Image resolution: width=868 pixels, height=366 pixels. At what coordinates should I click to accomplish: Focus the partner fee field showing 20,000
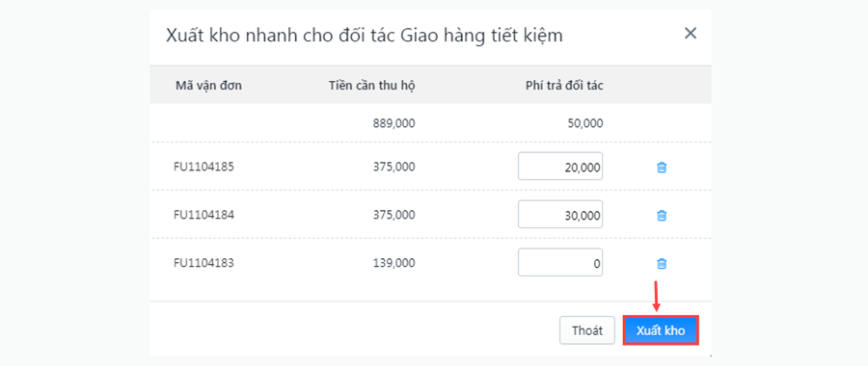[x=560, y=167]
